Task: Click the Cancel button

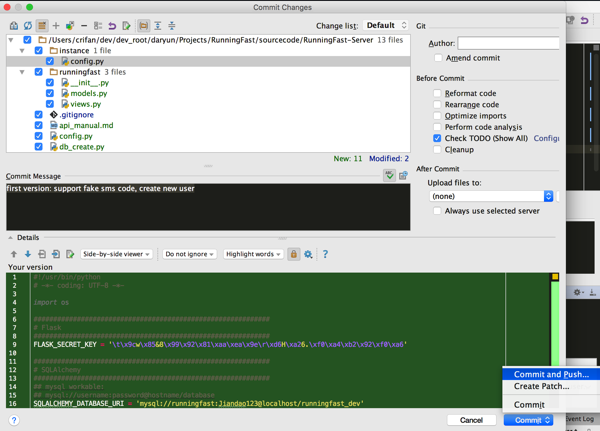Action: point(471,420)
